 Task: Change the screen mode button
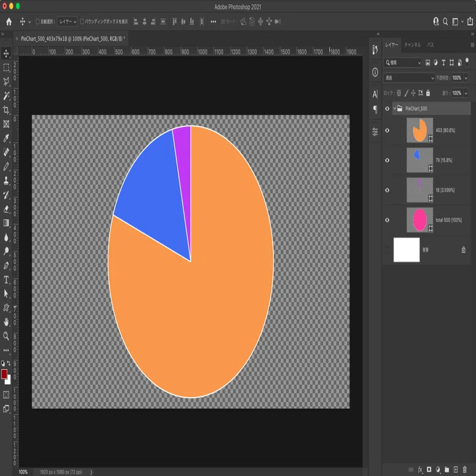[x=6, y=409]
